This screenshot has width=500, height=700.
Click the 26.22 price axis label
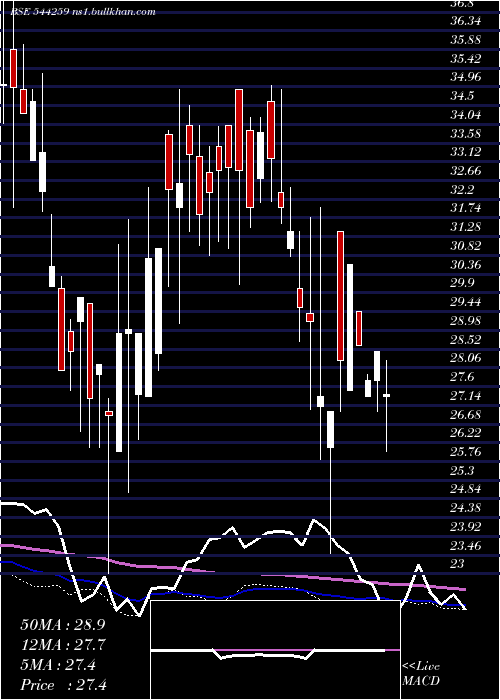466,433
